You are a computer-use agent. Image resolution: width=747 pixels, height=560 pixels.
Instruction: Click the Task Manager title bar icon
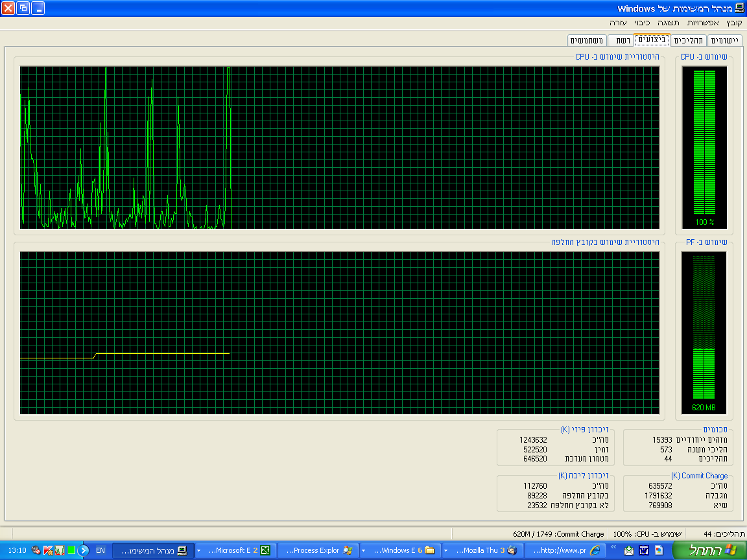739,8
